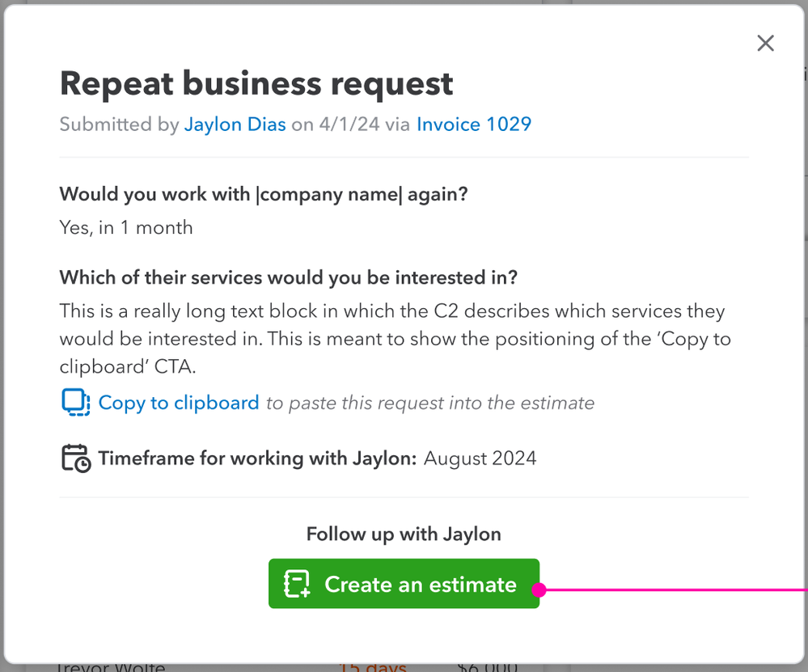Click the 'Yes, in 1 month' answer
The image size is (808, 672).
(x=126, y=227)
